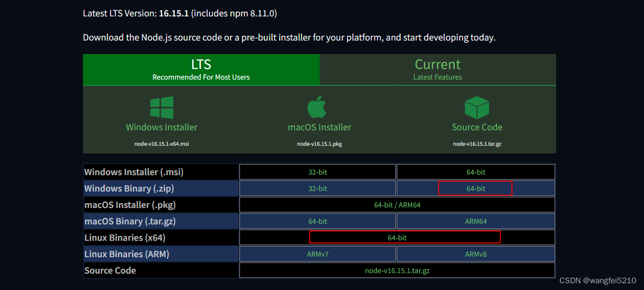Select ARM64 macOS Binary (.tar.gz)
The width and height of the screenshot is (644, 290).
tap(476, 221)
